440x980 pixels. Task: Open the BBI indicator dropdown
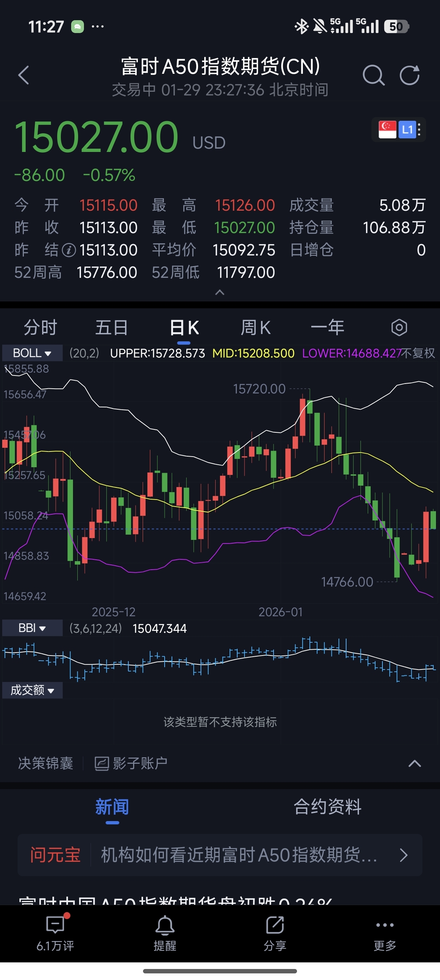[32, 628]
